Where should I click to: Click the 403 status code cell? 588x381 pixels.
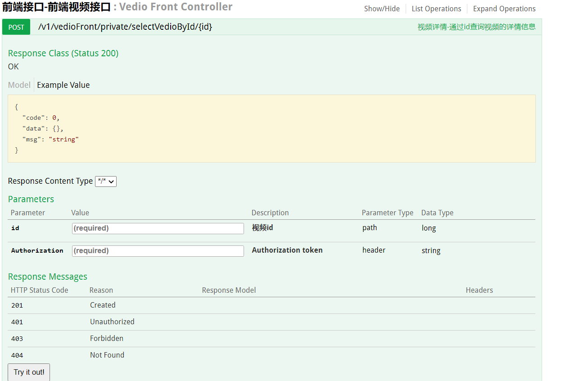tap(17, 339)
